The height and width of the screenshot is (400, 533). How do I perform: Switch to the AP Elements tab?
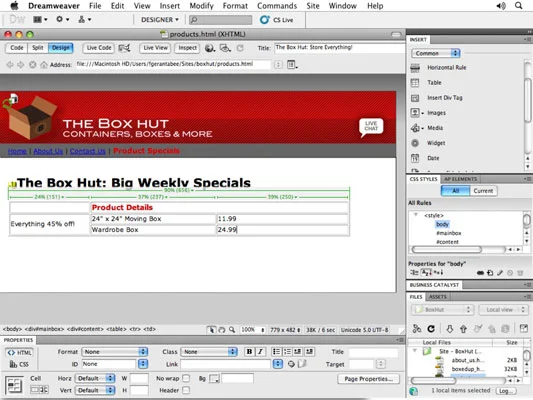tap(460, 179)
